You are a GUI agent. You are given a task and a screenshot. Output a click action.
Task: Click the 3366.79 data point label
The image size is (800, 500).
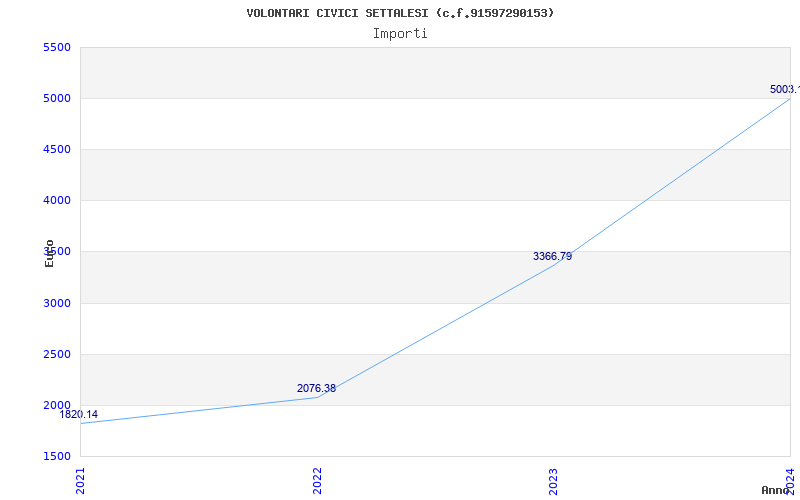552,256
